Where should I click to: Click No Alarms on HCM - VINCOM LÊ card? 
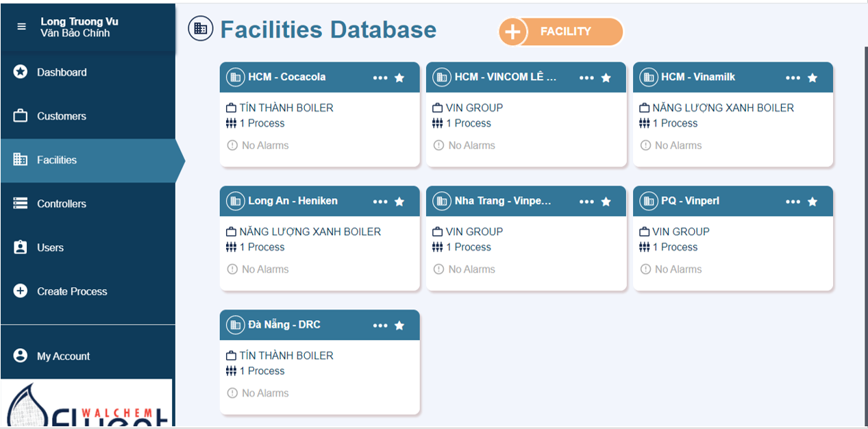point(471,145)
